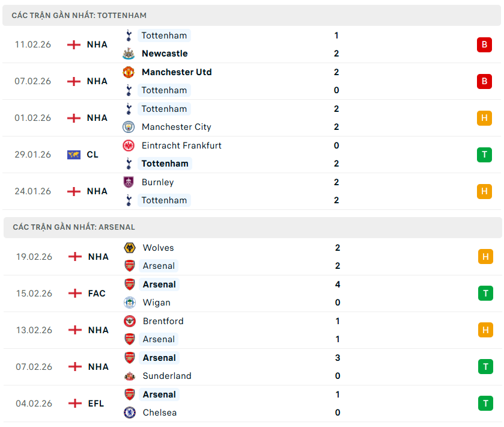
Task: Click the Manchester City badge icon
Action: (x=129, y=127)
